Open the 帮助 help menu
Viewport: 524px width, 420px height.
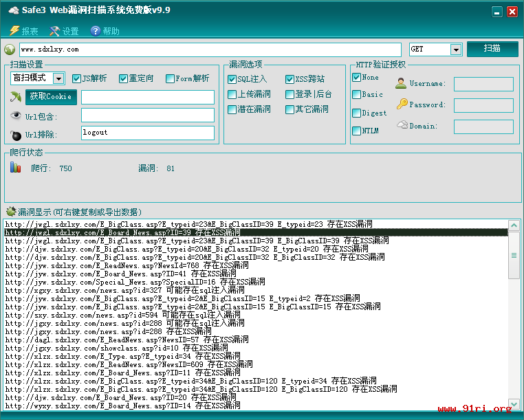(105, 31)
